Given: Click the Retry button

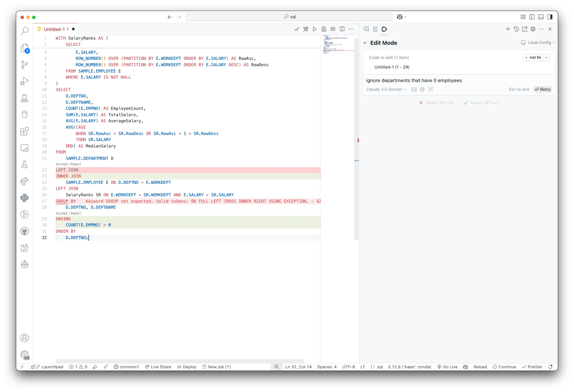Looking at the screenshot, I should click(542, 89).
